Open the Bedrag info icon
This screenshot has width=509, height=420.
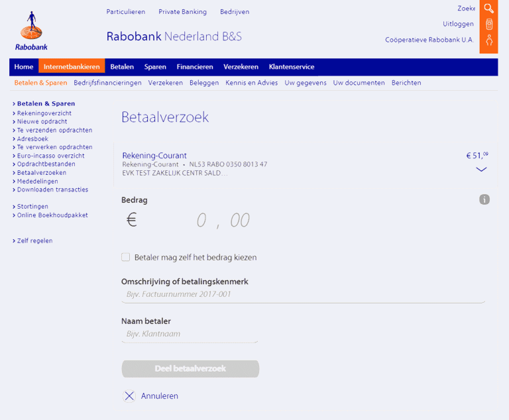click(x=484, y=199)
